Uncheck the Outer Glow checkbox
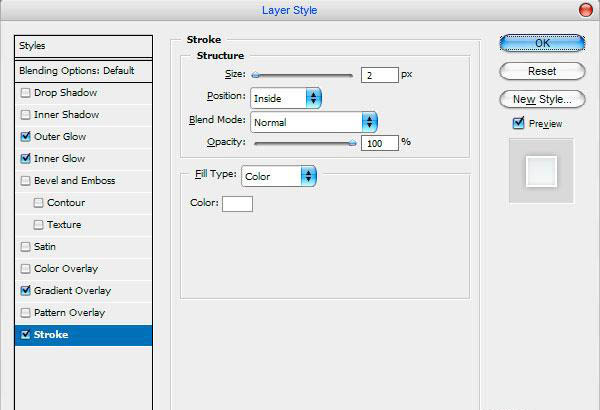The height and width of the screenshot is (410, 600). coord(25,137)
